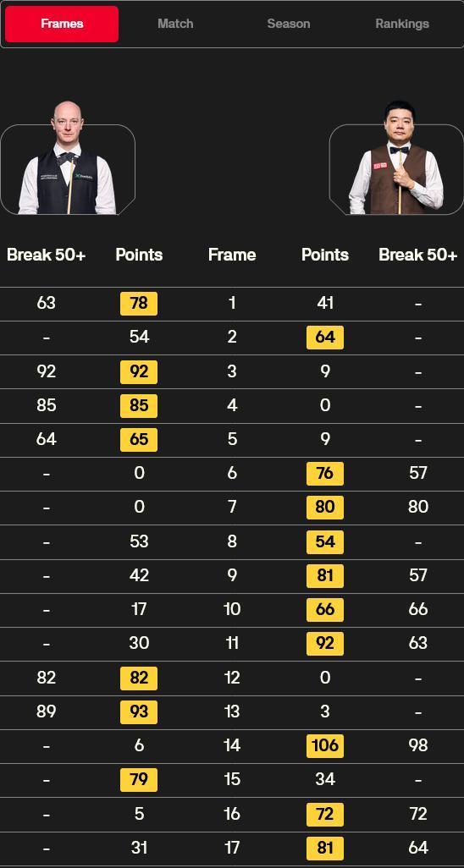Switch to the Match tab
This screenshot has height=868, width=464.
point(175,24)
